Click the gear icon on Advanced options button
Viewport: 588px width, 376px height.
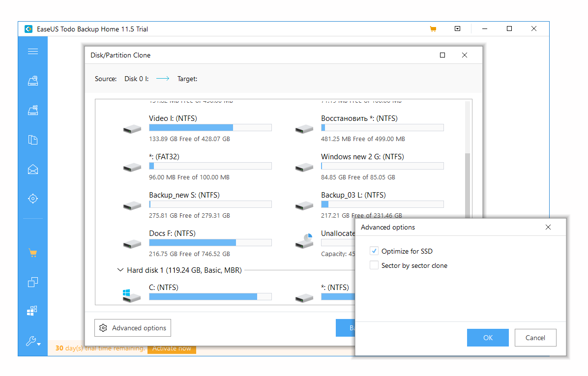[x=103, y=328]
